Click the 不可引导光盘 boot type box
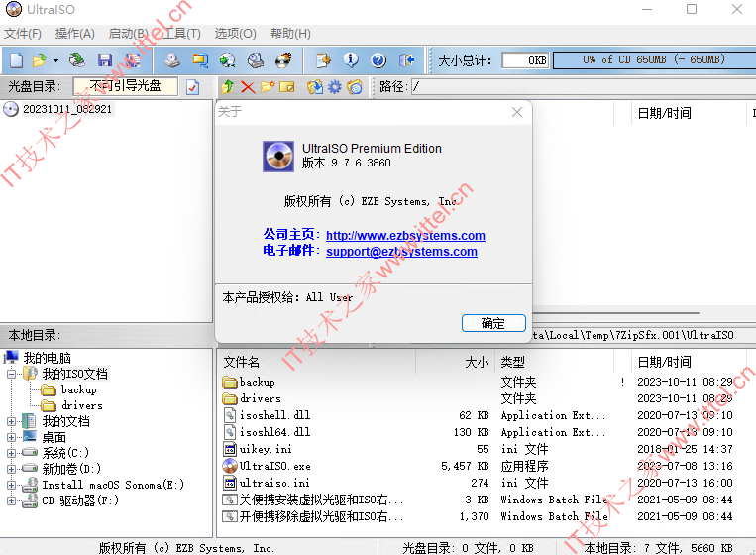 pyautogui.click(x=126, y=86)
